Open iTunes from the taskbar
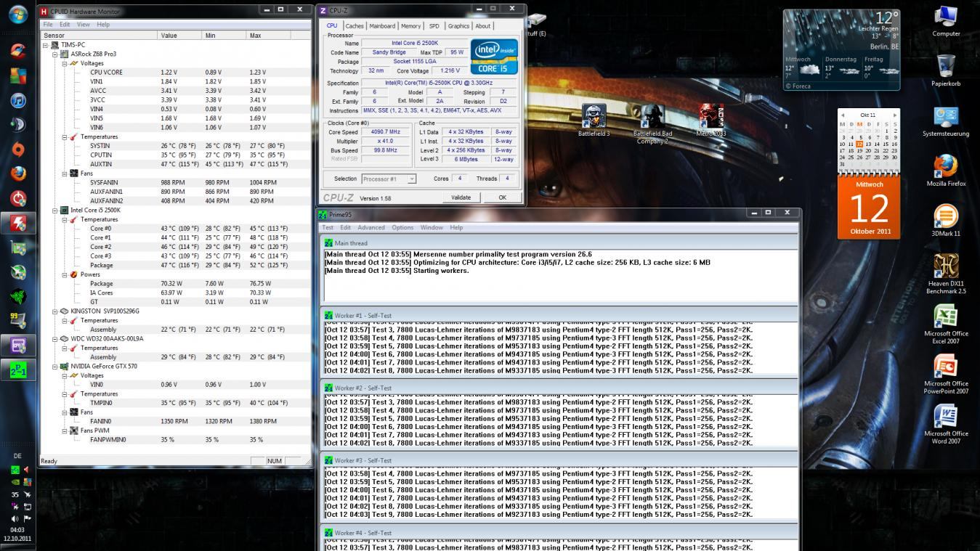Screen dimensions: 980x551 coord(18,101)
